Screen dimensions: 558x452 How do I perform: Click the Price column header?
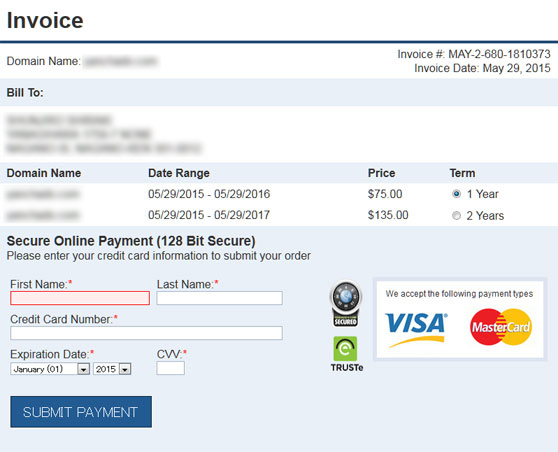tap(381, 173)
